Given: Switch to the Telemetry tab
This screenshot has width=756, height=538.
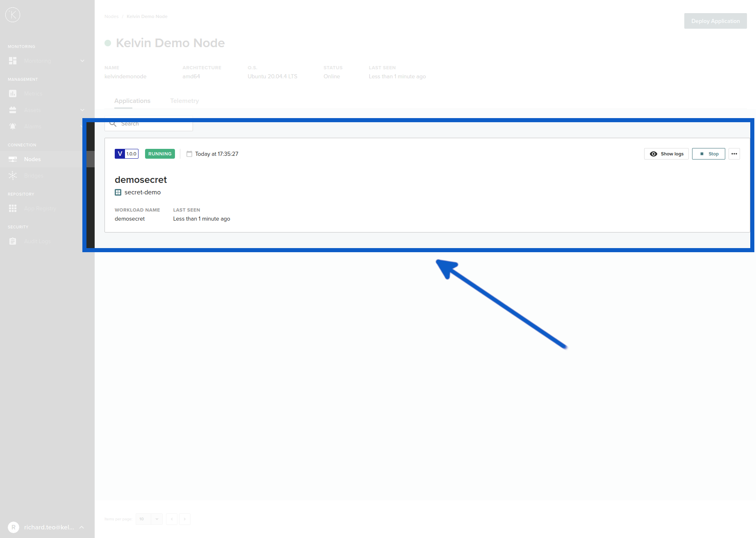Looking at the screenshot, I should point(184,100).
